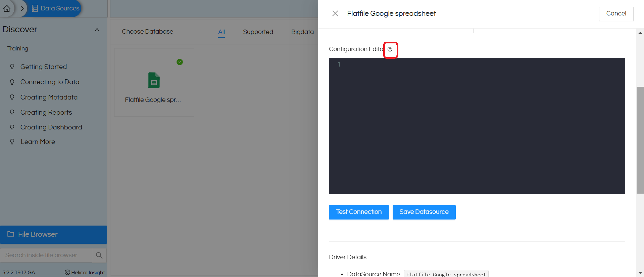Click the DataSource Name value 'Flatfile Google spreadsheet'
The width and height of the screenshot is (644, 277).
pyautogui.click(x=446, y=274)
